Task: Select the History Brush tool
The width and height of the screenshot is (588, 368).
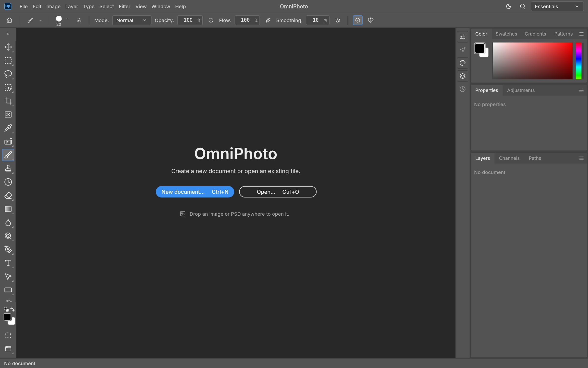Action: 8,182
